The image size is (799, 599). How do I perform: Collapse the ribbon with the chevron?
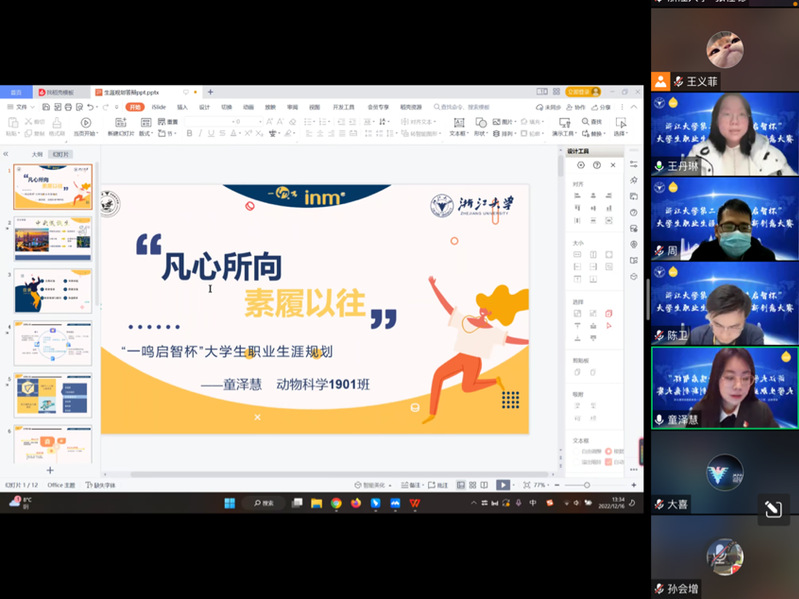pos(634,107)
